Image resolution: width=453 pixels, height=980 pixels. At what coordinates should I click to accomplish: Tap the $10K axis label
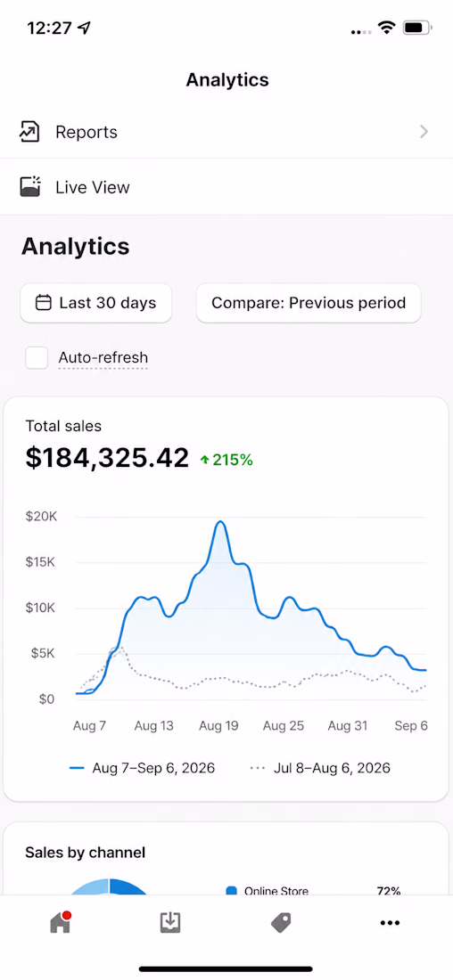click(41, 608)
